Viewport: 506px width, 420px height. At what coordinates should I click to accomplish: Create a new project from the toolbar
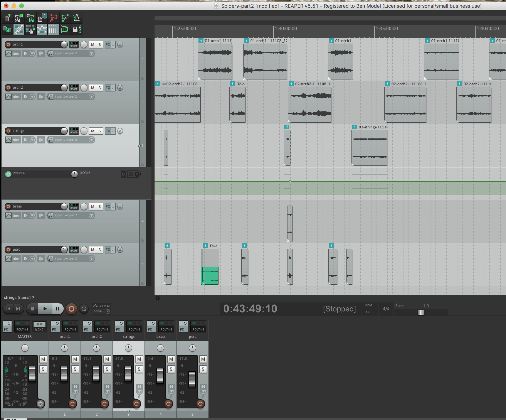[7, 18]
